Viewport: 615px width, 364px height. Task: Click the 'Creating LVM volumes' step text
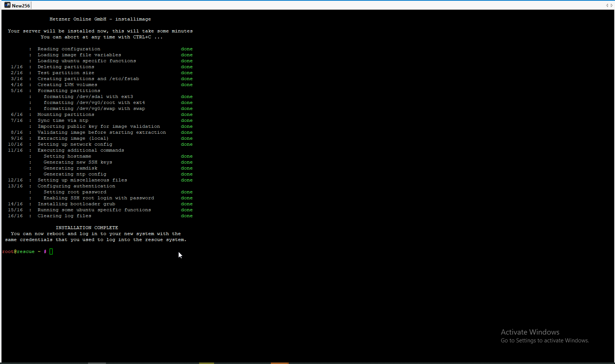point(68,85)
